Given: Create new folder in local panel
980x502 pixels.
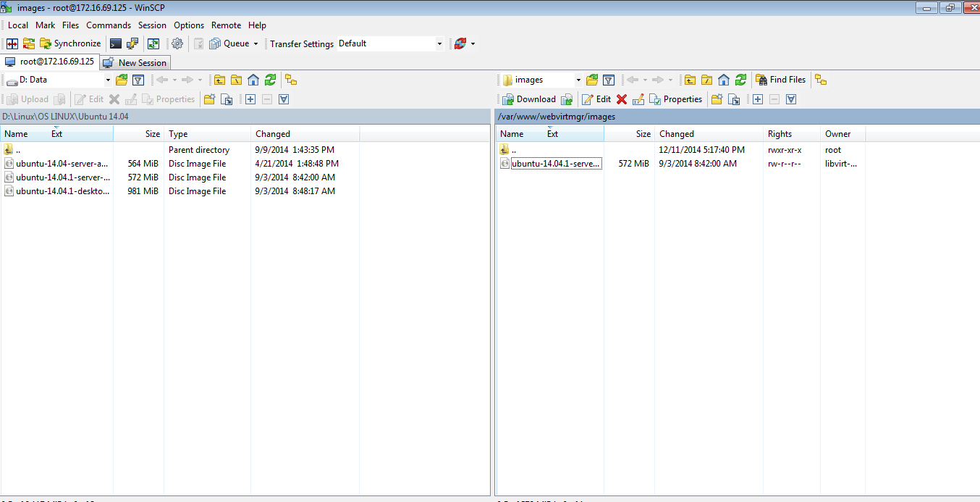Looking at the screenshot, I should (x=209, y=99).
